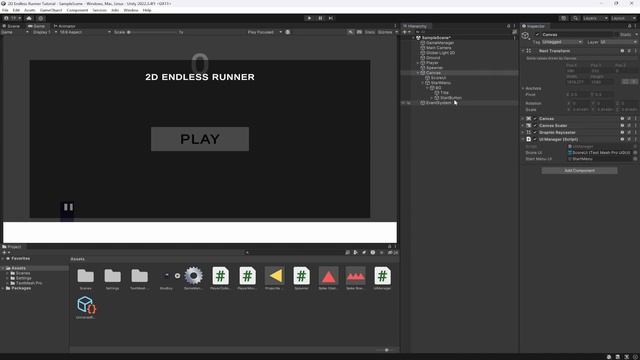
Task: Open the GameObject menu
Action: 51,10
